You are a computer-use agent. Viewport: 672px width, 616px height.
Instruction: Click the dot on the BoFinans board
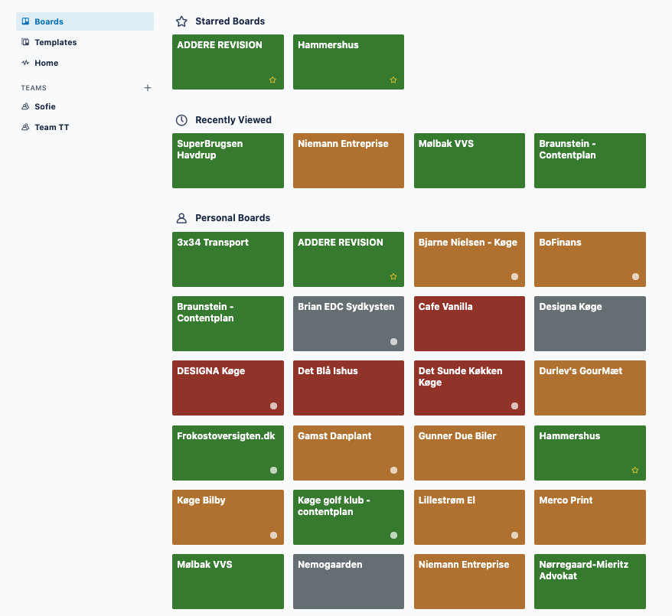coord(635,277)
